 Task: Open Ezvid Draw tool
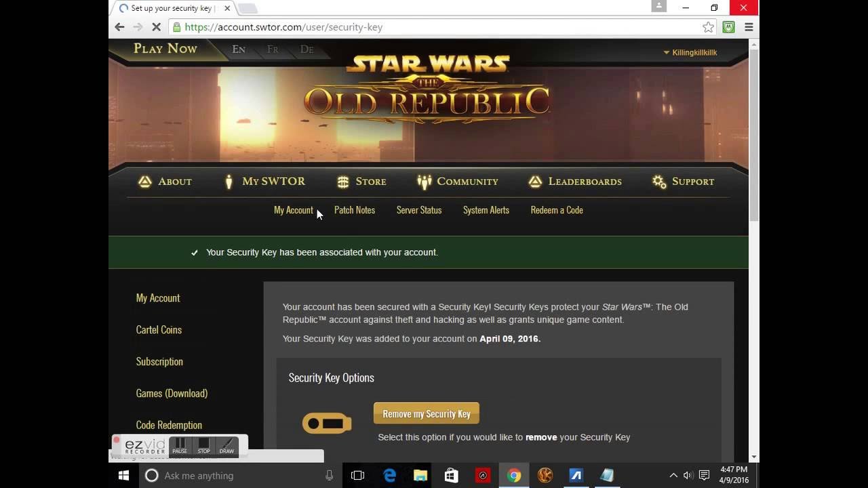[x=226, y=445]
